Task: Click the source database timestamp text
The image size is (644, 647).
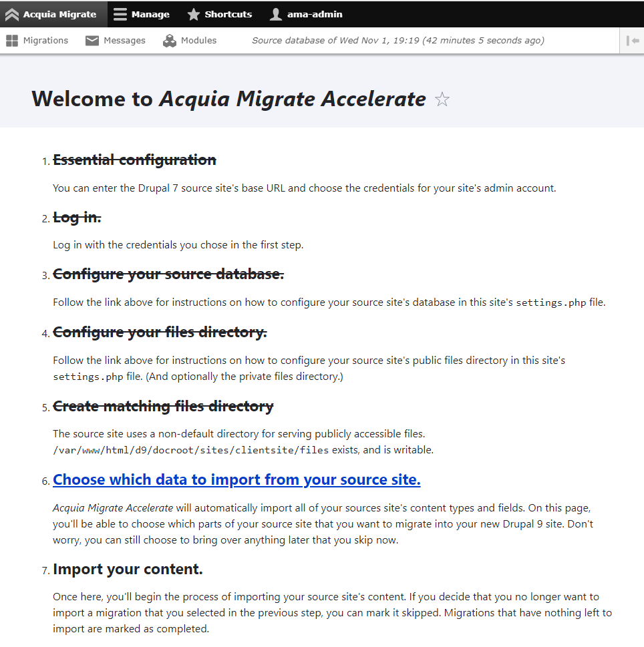Action: point(398,40)
